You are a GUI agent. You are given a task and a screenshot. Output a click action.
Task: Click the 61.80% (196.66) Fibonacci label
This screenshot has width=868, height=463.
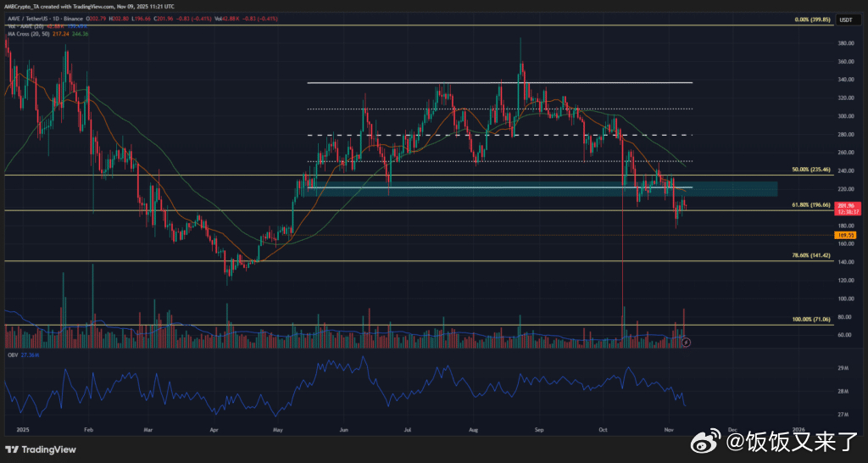[x=811, y=205]
